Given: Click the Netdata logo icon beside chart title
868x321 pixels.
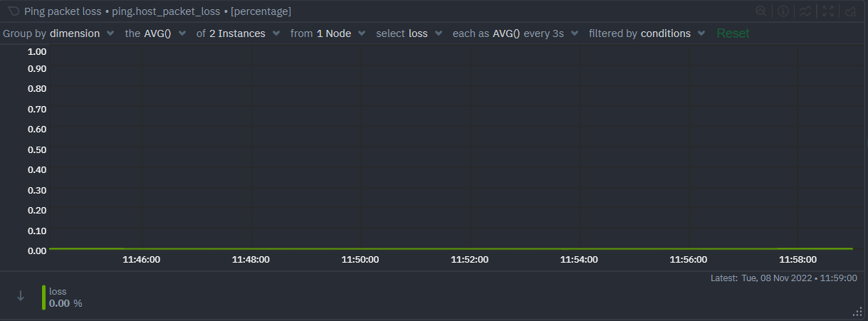Looking at the screenshot, I should point(14,11).
